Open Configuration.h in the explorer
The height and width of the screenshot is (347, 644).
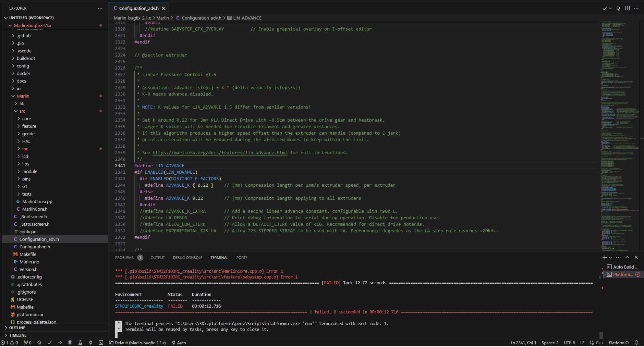tap(35, 247)
